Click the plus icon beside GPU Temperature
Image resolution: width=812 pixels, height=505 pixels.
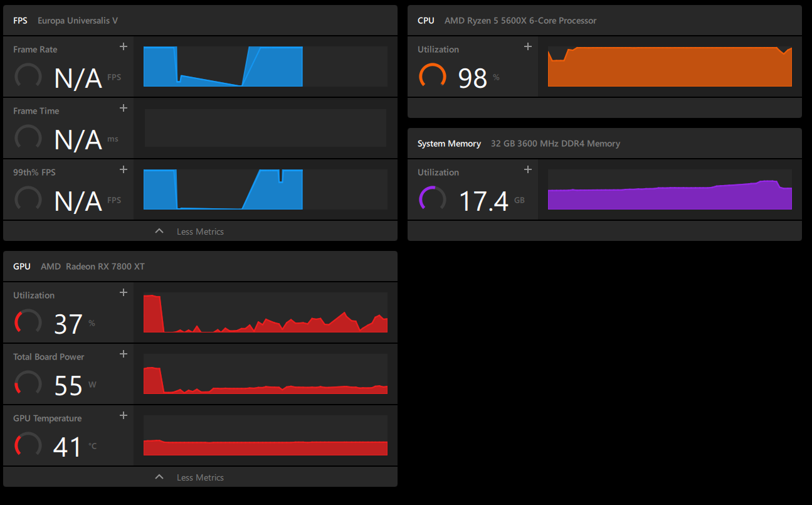[x=124, y=415]
